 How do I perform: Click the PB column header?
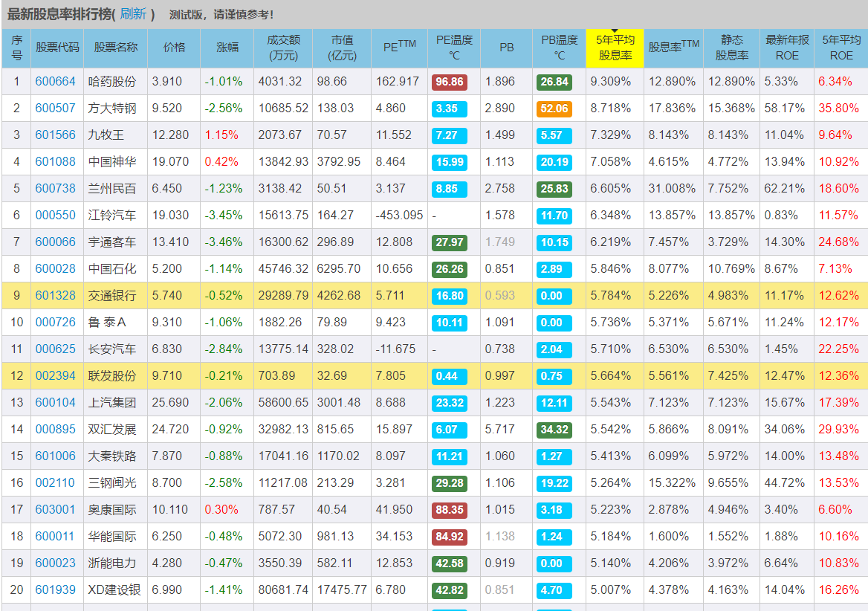click(x=506, y=48)
